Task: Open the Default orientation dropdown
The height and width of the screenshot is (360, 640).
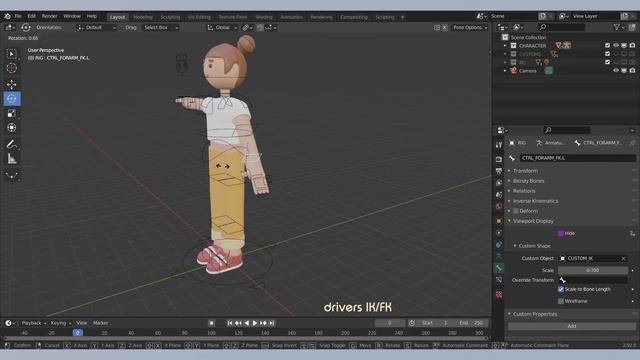Action: click(97, 27)
